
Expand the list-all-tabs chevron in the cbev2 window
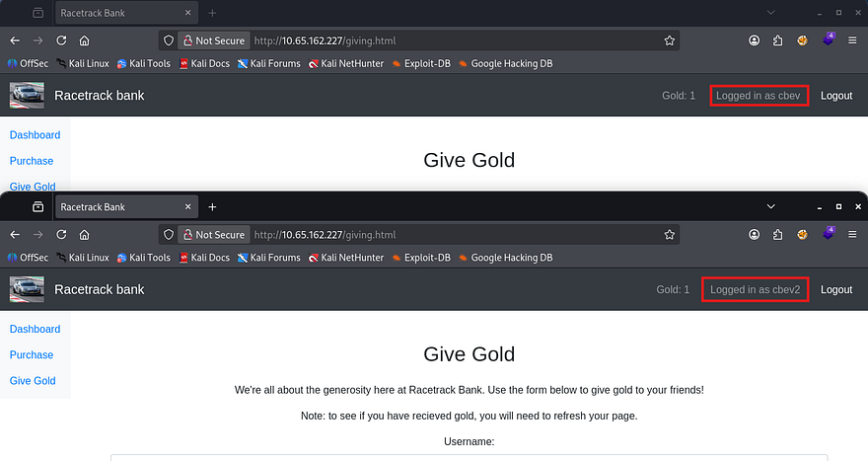772,207
